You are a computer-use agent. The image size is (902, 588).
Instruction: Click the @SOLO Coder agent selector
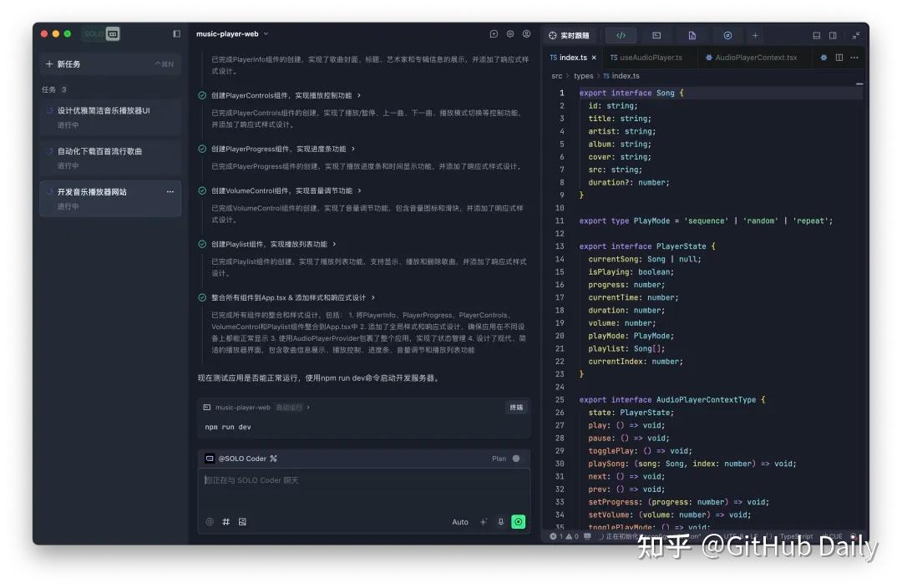click(241, 459)
